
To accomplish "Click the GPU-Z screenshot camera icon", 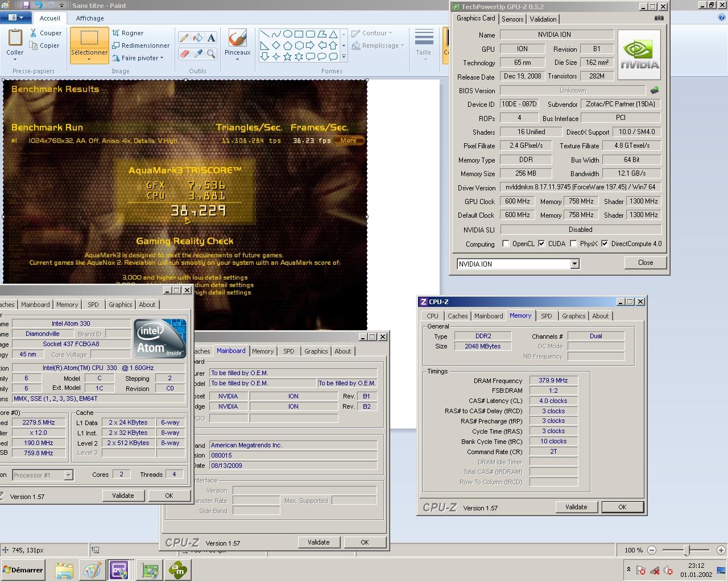I will coord(659,18).
